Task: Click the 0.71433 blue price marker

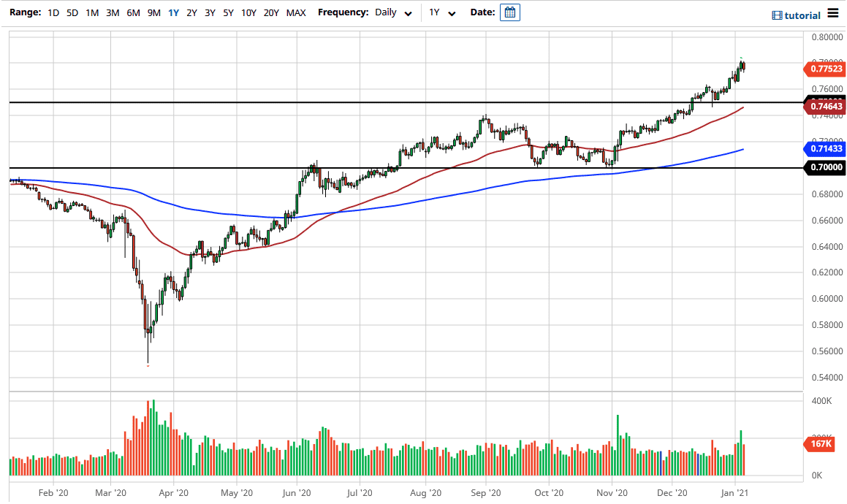Action: (x=825, y=150)
